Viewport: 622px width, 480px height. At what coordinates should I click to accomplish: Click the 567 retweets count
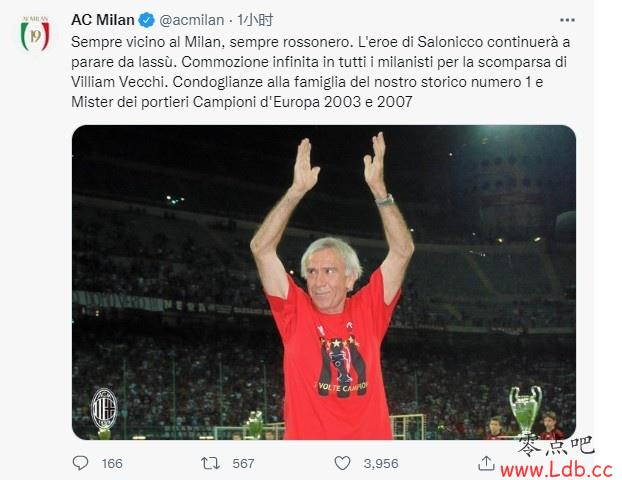click(243, 463)
